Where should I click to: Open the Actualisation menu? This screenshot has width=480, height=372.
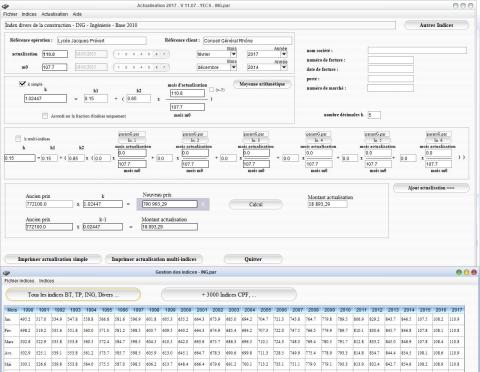click(55, 14)
